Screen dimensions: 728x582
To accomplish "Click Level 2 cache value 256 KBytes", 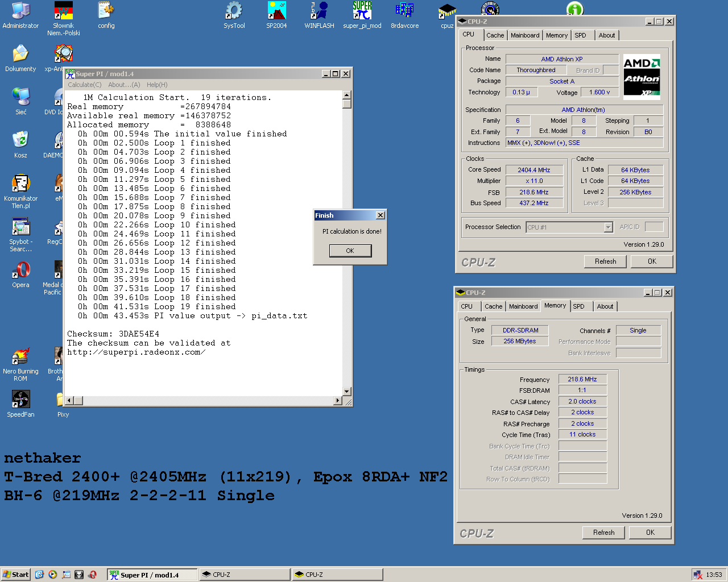I will 635,192.
